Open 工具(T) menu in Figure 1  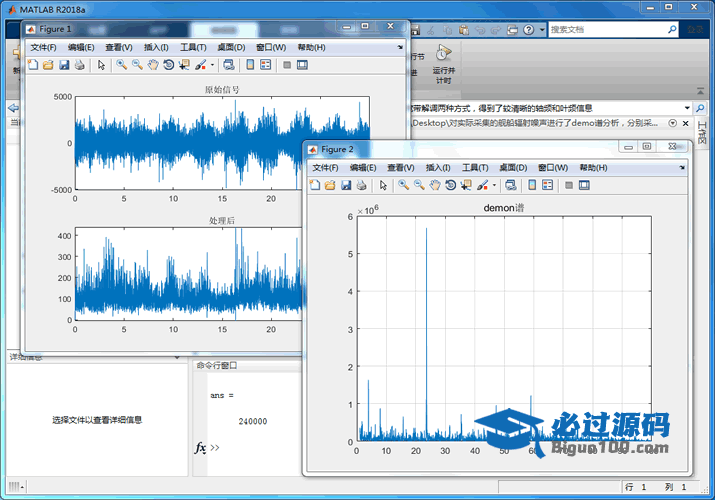[x=193, y=47]
